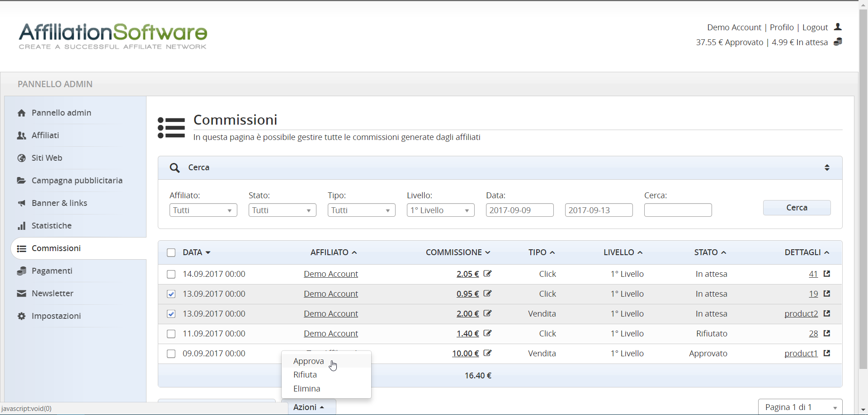Screen dimensions: 868x415
Task: Open external details icon for entry 41
Action: pos(827,274)
